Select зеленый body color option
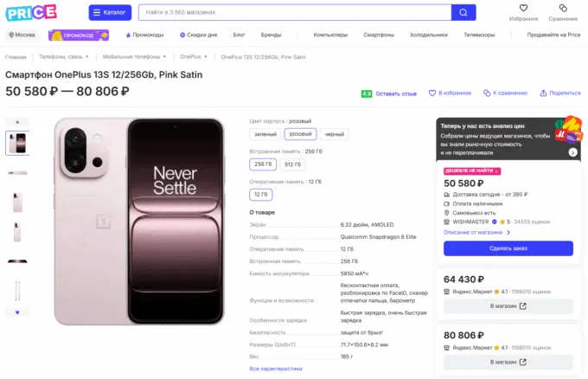Image resolution: width=588 pixels, height=379 pixels. (265, 134)
